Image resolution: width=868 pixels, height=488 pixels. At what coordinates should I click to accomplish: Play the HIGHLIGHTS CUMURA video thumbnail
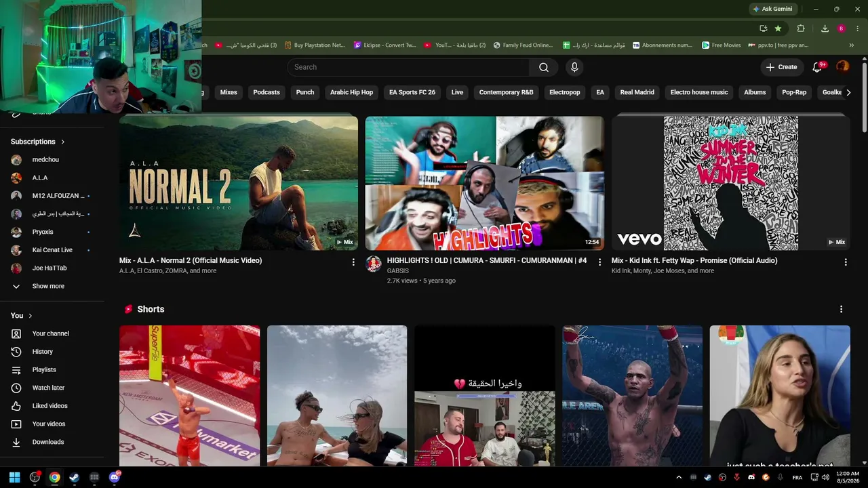click(x=485, y=183)
